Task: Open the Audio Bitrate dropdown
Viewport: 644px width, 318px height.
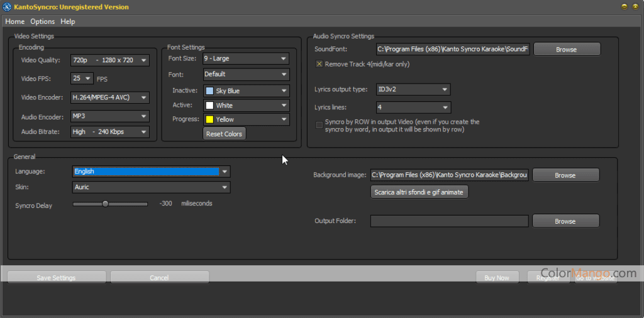Action: coord(109,132)
